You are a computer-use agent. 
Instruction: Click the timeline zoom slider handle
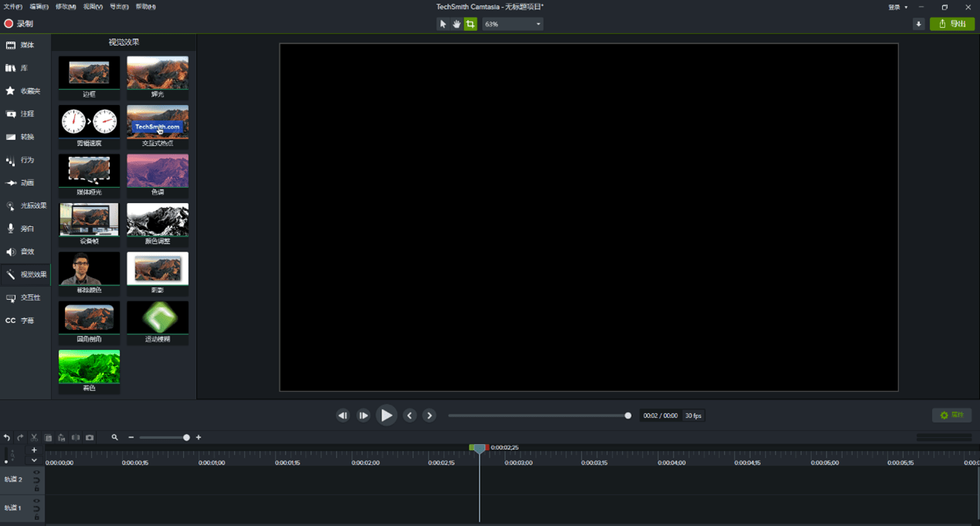point(186,438)
